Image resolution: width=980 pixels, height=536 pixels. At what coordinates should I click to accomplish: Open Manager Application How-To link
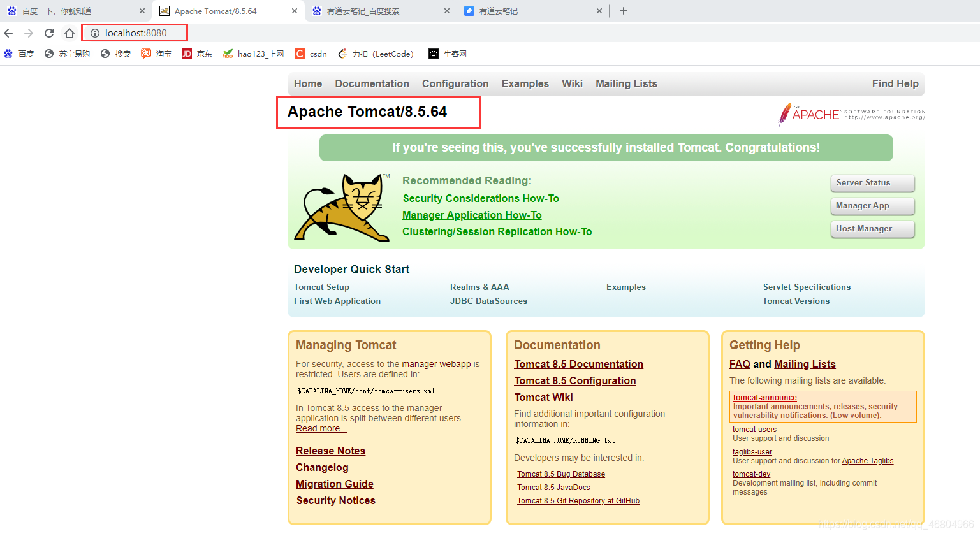[472, 215]
